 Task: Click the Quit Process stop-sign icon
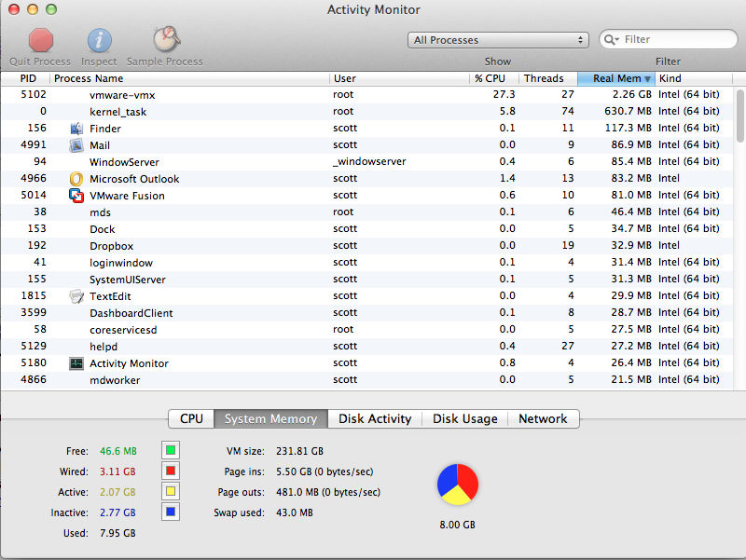click(x=41, y=40)
